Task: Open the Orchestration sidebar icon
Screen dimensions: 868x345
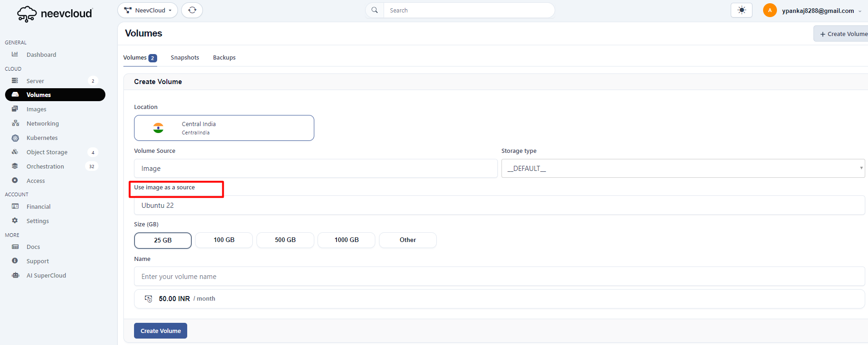Action: pyautogui.click(x=15, y=166)
